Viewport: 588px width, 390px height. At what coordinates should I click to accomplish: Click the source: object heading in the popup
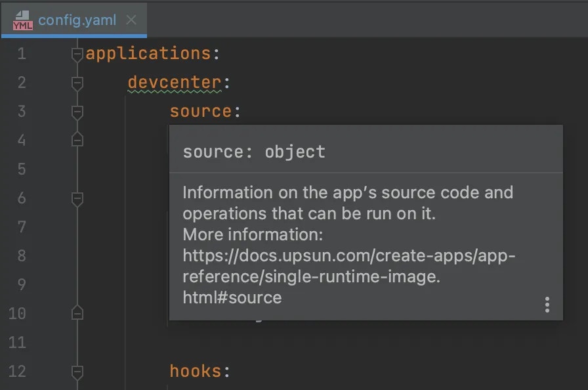point(253,152)
